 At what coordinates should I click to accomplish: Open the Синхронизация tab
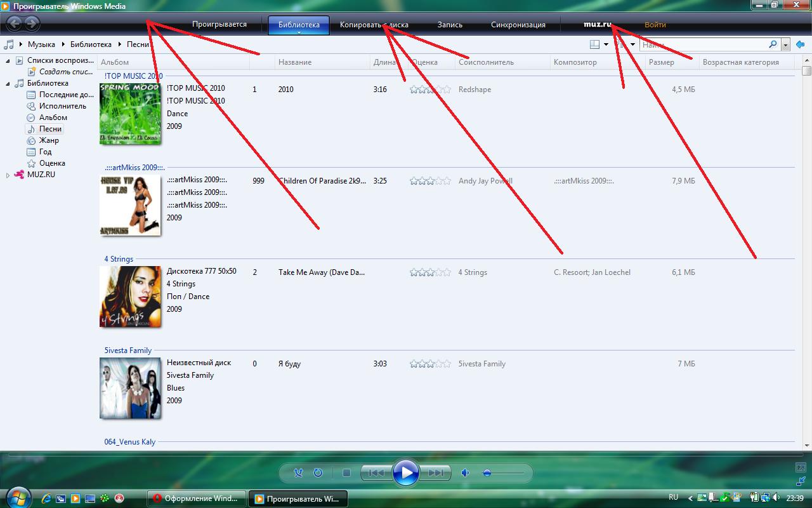coord(518,25)
